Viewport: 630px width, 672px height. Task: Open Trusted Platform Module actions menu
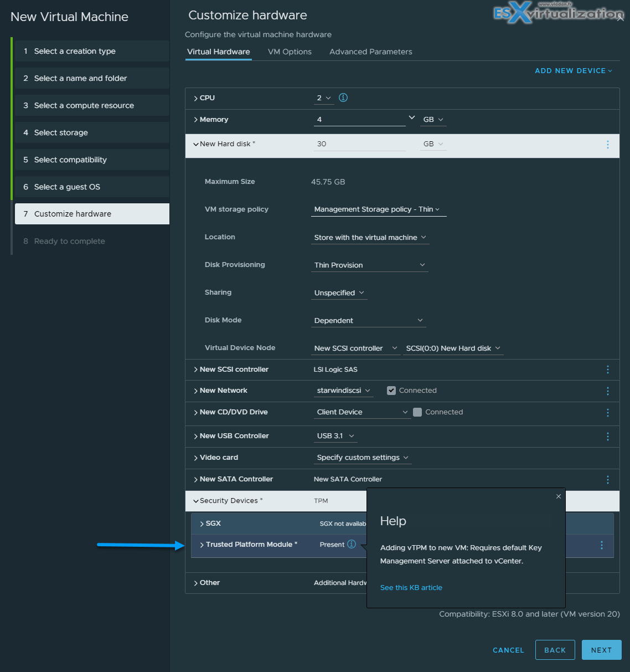602,545
